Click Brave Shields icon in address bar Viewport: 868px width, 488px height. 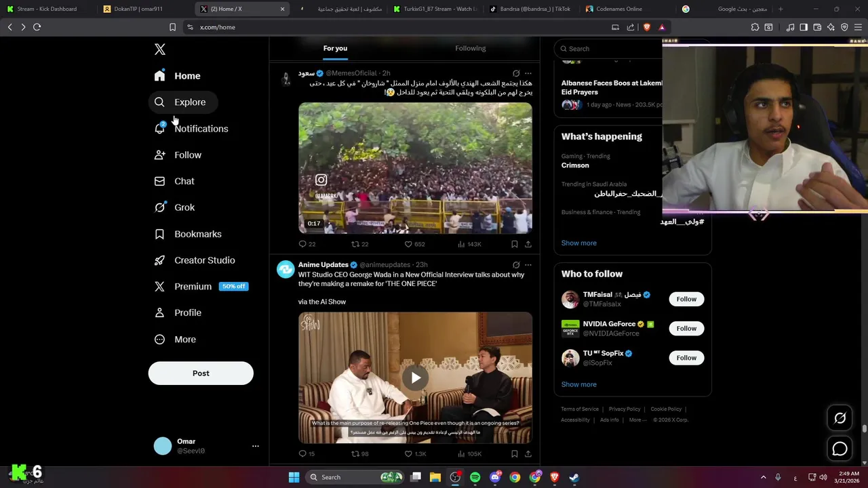click(x=646, y=27)
